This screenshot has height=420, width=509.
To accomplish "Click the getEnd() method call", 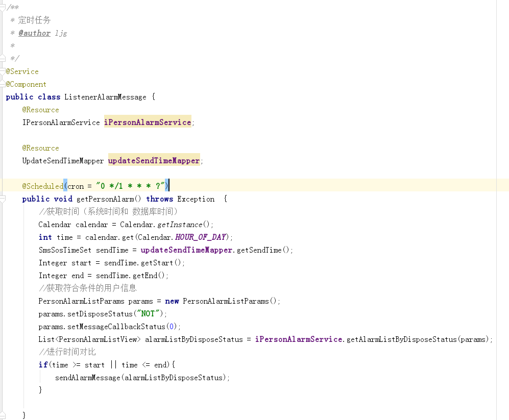I will coord(149,276).
